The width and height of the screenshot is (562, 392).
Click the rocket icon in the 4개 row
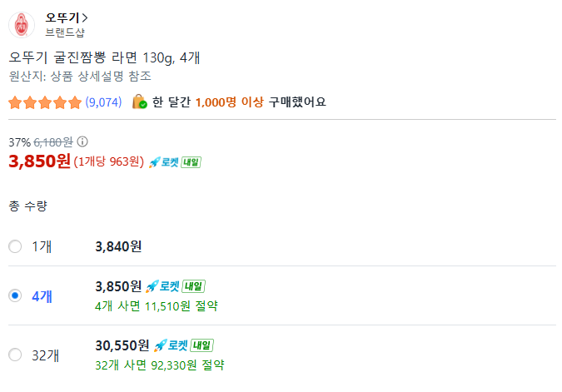(x=152, y=286)
